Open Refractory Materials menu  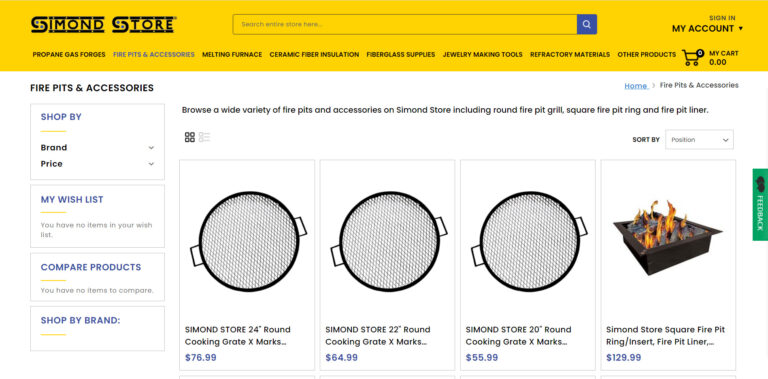(570, 54)
